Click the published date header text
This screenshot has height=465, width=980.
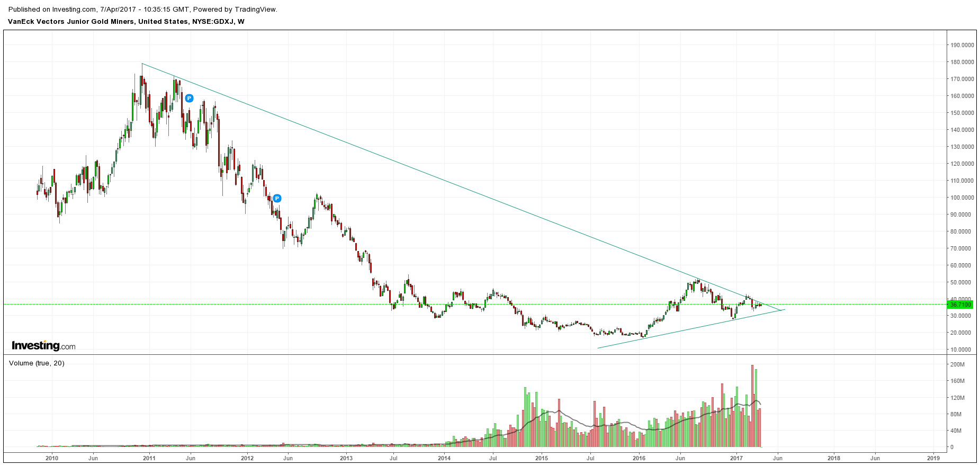click(143, 10)
